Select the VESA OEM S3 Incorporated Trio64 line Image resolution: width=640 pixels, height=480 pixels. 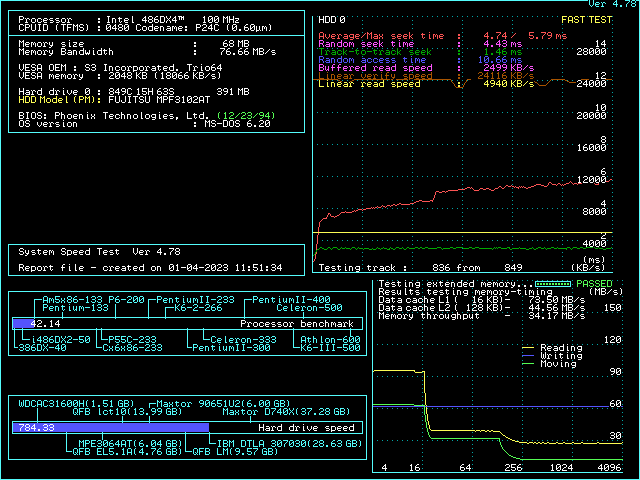(x=120, y=68)
